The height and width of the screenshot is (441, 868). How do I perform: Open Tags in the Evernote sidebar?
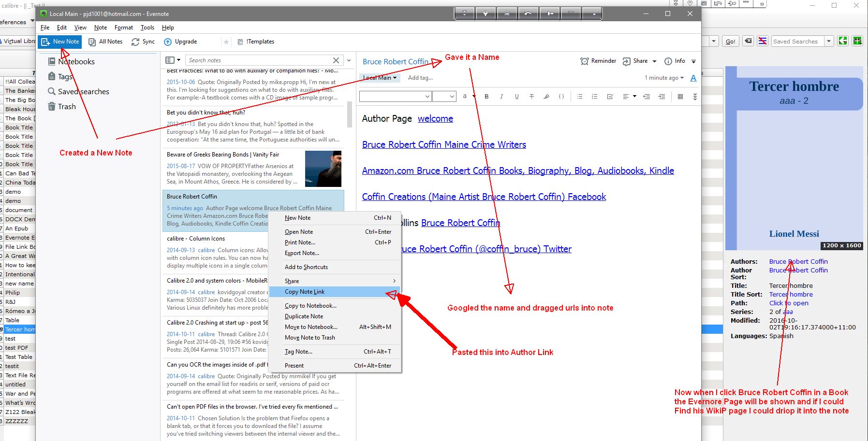coord(60,76)
